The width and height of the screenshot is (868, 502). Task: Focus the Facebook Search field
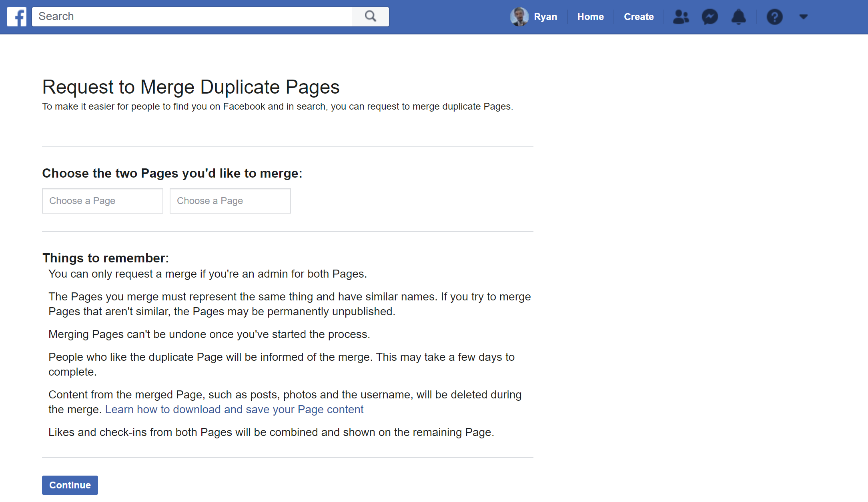[192, 16]
